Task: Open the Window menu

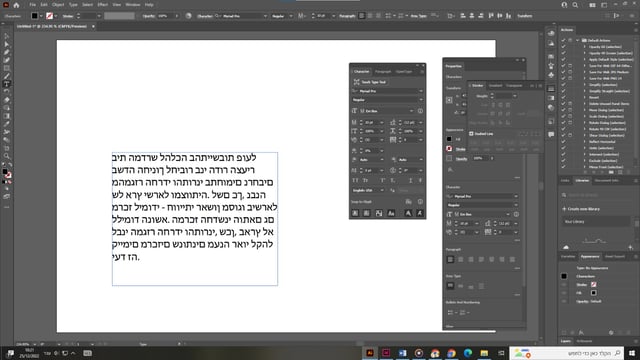Action: coord(133,5)
